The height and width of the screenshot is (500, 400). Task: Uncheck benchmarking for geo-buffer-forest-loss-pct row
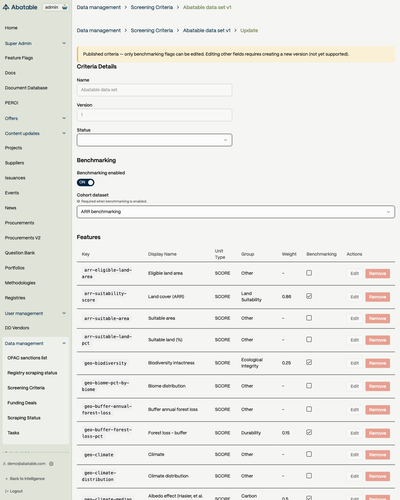tap(309, 432)
